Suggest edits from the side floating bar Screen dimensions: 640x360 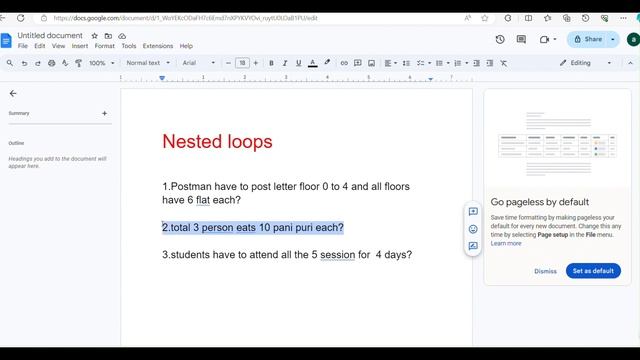pyautogui.click(x=473, y=246)
